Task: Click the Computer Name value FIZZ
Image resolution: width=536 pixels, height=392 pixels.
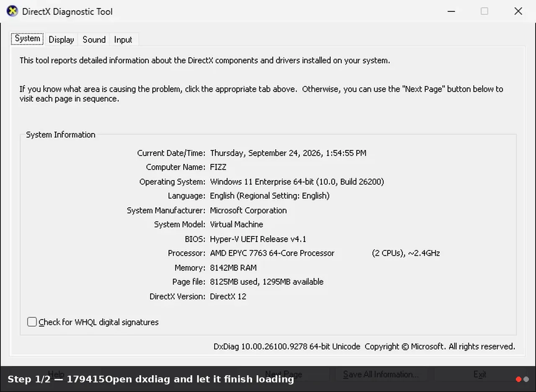Action: [218, 167]
